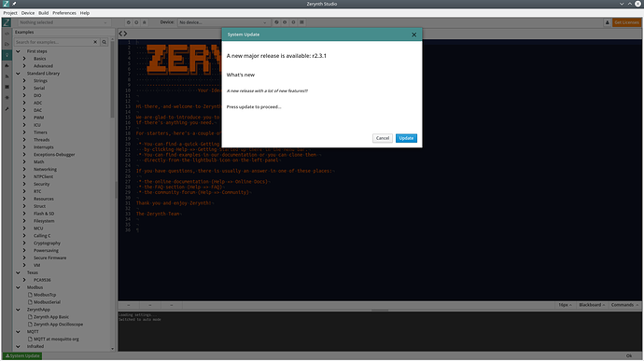The image size is (644, 361).
Task: Select MQTT at mosquitto.org example
Action: click(56, 340)
